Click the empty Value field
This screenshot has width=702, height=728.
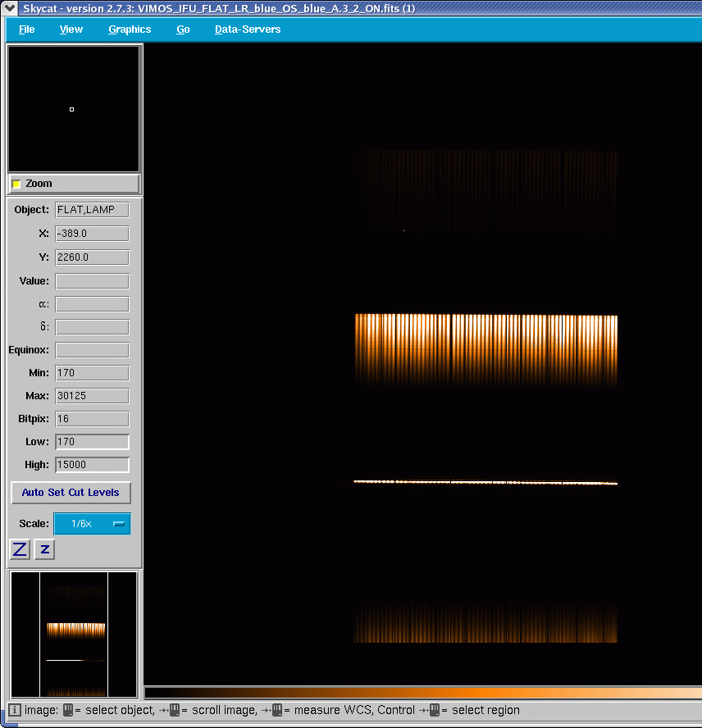92,281
